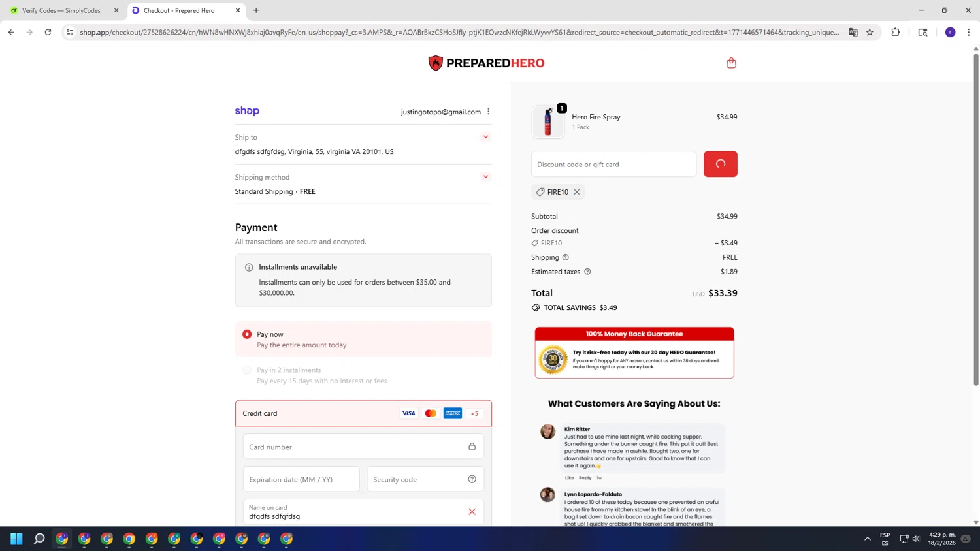Open the volume control in tray

916,539
